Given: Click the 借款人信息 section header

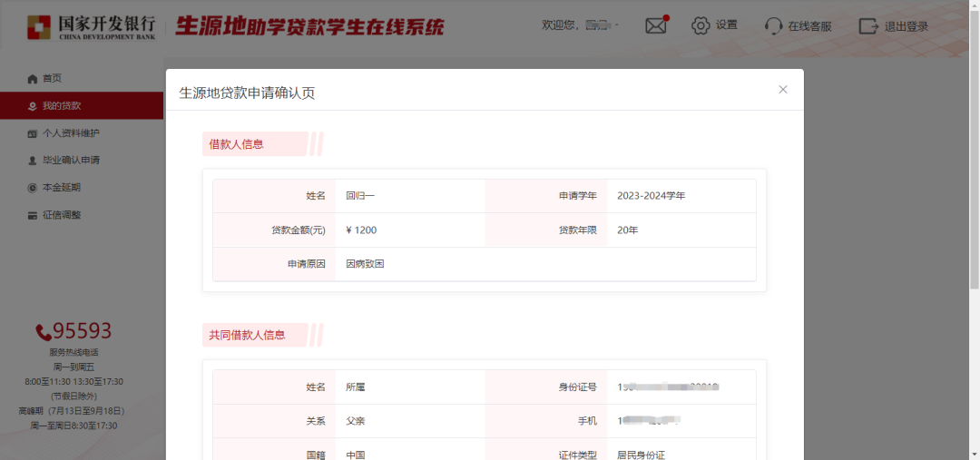Looking at the screenshot, I should [237, 143].
